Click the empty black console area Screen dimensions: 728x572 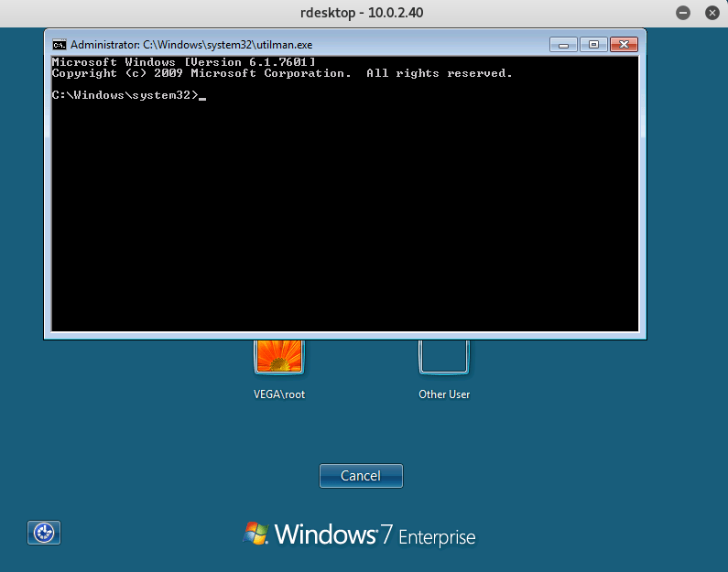pos(344,220)
